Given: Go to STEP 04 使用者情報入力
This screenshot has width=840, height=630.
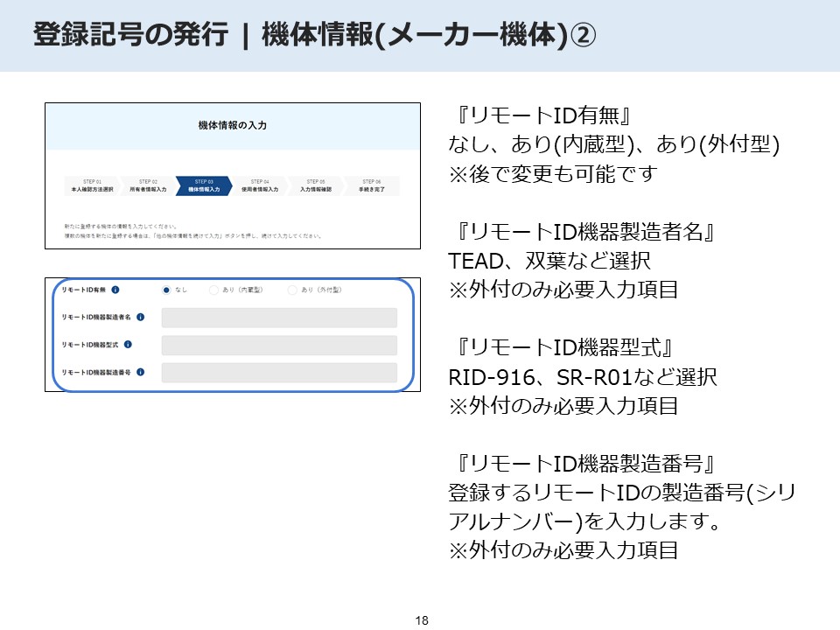Looking at the screenshot, I should 260,185.
